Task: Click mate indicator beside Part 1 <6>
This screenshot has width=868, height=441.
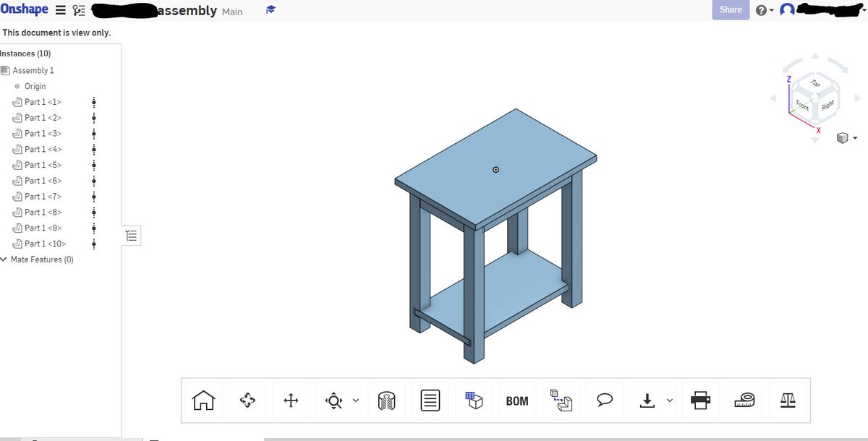Action: pyautogui.click(x=95, y=181)
